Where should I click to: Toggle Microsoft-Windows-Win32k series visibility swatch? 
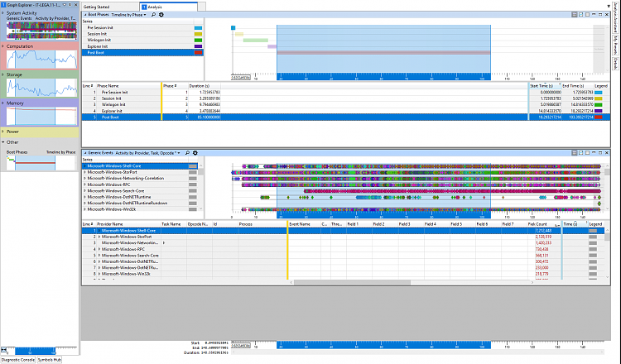coord(192,209)
